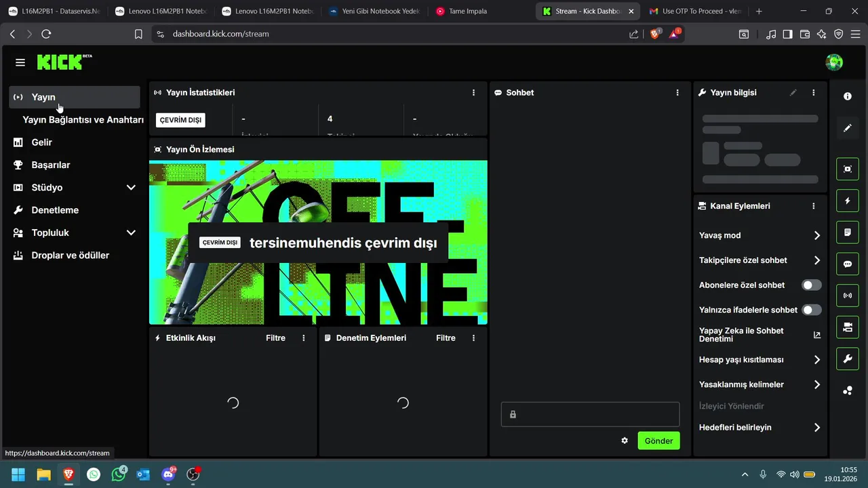Toggle moderation actions note icon in right rail
868x488 pixels.
pyautogui.click(x=848, y=232)
